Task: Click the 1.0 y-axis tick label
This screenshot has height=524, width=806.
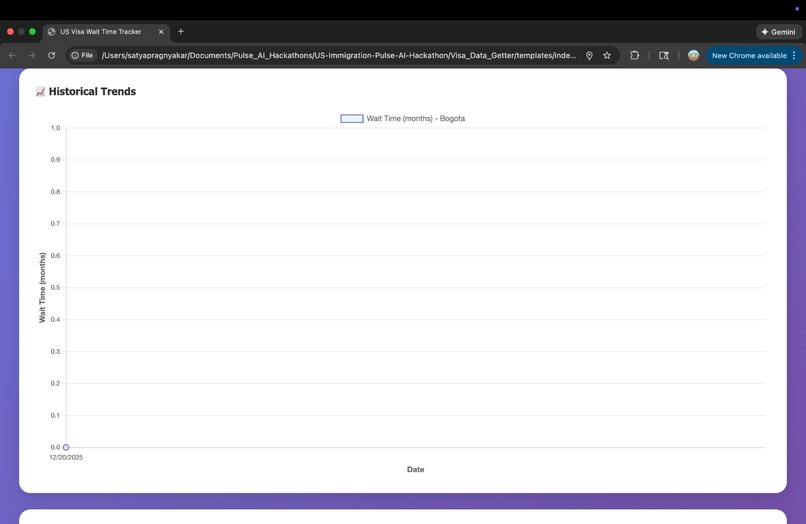Action: coord(55,128)
